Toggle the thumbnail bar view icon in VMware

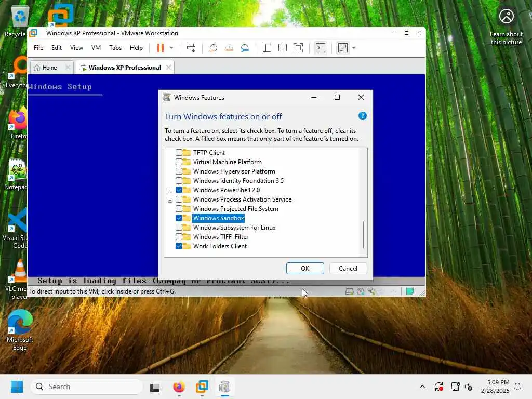pos(283,48)
